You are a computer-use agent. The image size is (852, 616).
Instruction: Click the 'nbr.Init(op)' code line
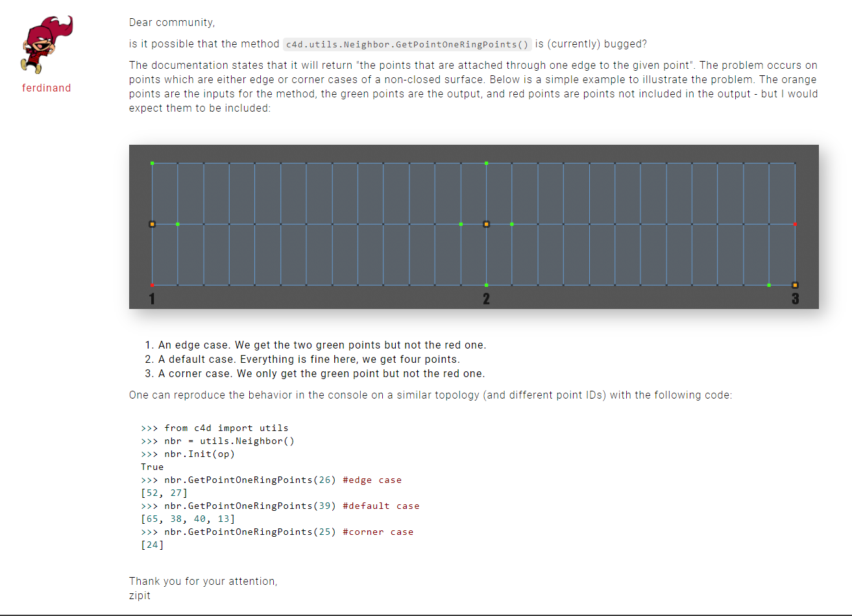(x=188, y=454)
